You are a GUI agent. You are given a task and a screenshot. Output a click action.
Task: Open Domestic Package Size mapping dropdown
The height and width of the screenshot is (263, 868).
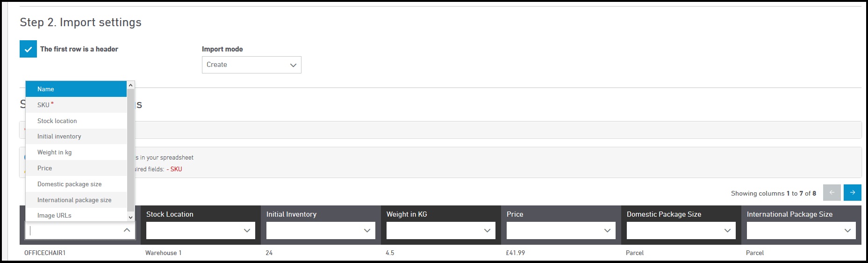(x=681, y=230)
